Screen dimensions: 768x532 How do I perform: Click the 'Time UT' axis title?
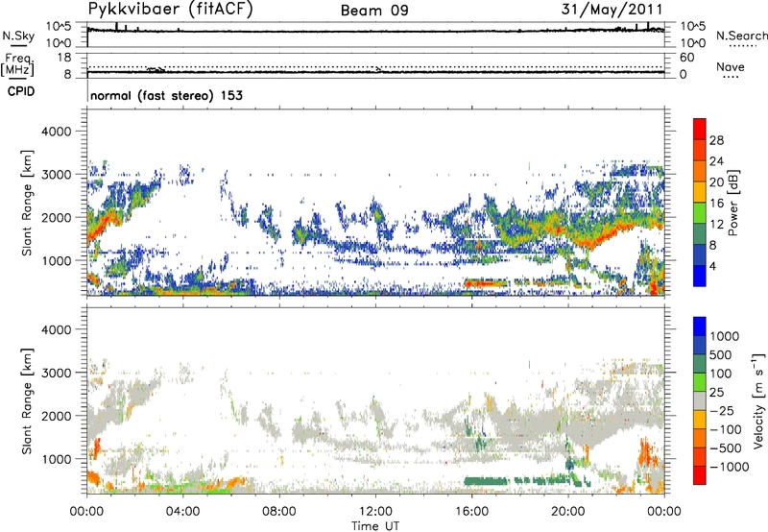(375, 526)
